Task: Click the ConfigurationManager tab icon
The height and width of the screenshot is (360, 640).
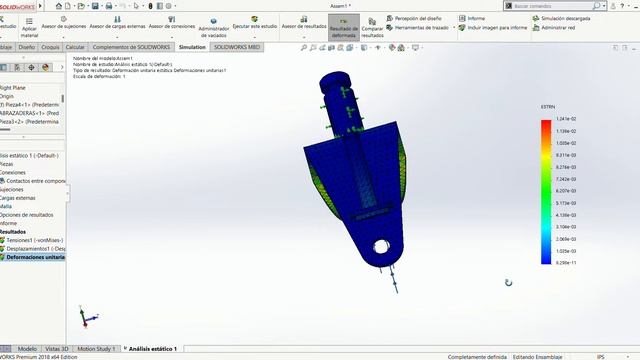Action: click(x=17, y=67)
